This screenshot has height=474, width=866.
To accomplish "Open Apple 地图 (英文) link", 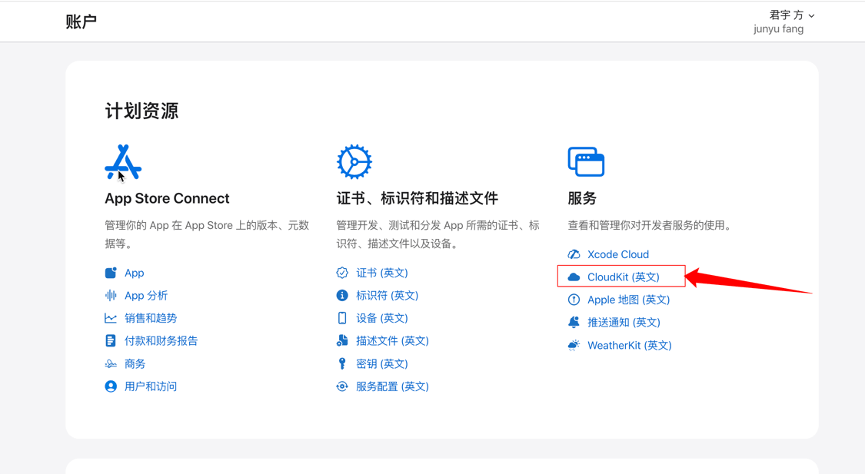I will 629,299.
